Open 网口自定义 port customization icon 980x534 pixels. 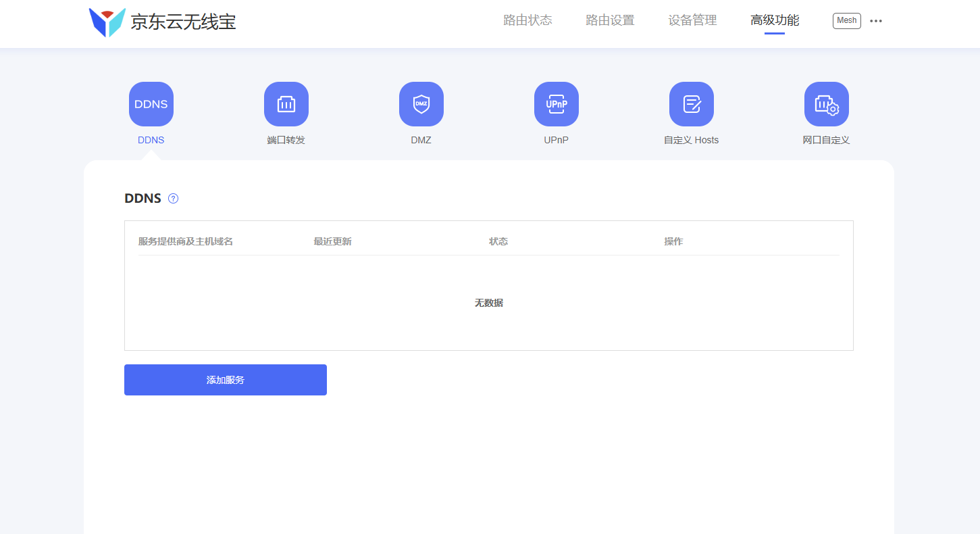(826, 103)
